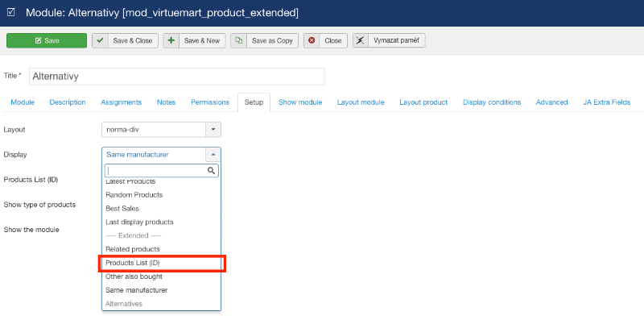Screen dimensions: 644x320
Task: Click the Save as Copy text label
Action: coord(272,41)
